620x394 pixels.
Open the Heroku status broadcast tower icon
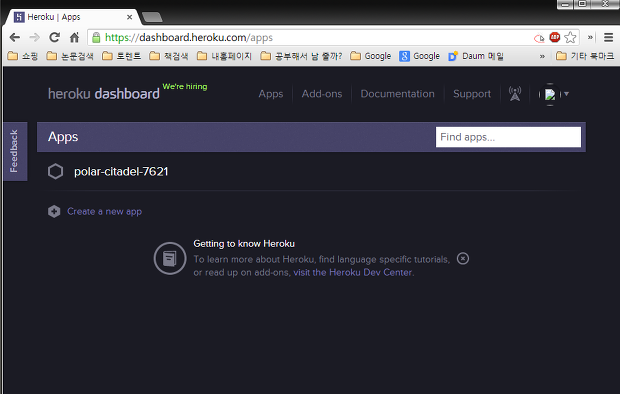(515, 94)
